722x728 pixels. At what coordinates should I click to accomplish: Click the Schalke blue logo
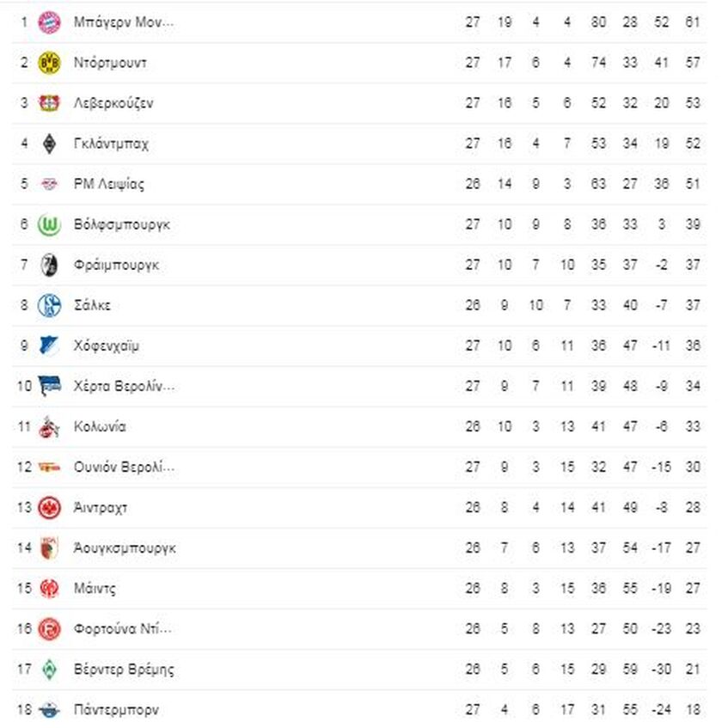coord(49,305)
